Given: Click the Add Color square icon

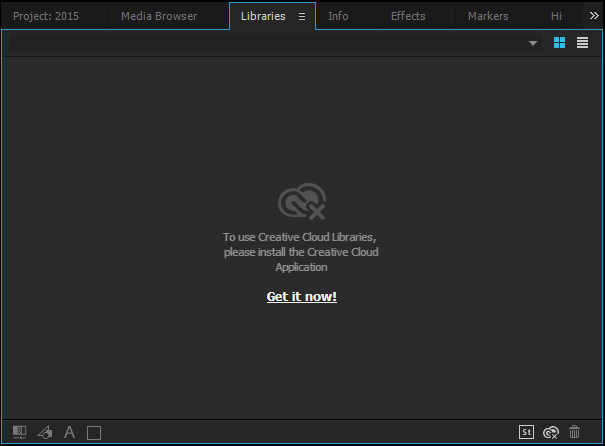Looking at the screenshot, I should pos(94,433).
